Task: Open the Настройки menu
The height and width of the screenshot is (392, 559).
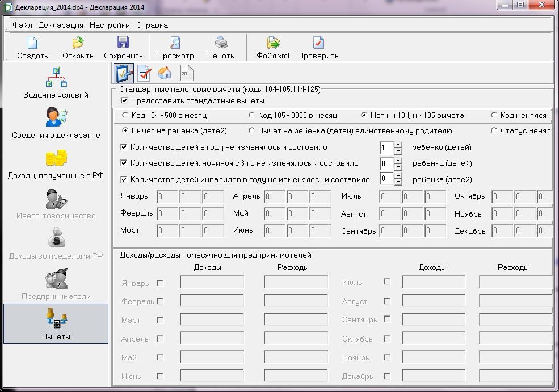Action: 110,25
